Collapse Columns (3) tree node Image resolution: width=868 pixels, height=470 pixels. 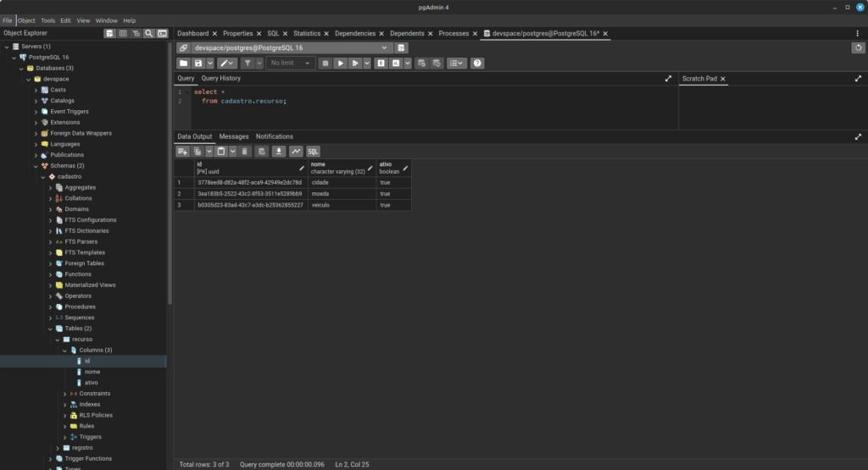coord(64,350)
